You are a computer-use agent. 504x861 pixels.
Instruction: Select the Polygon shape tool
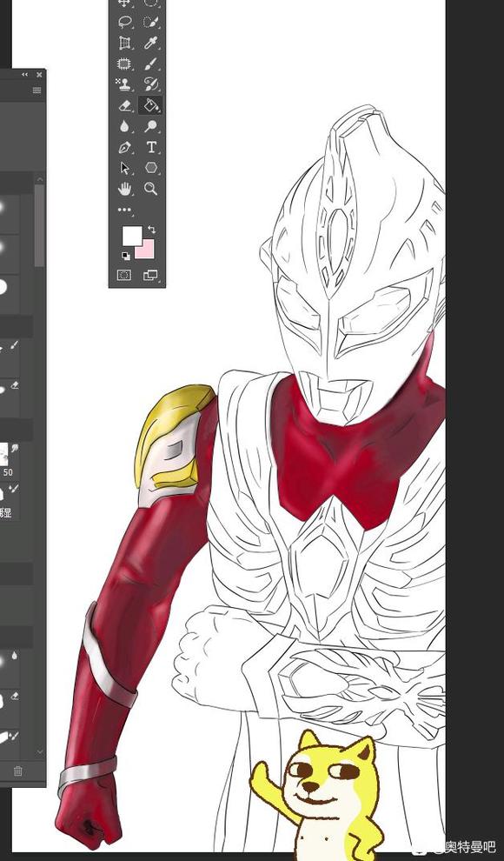point(151,168)
